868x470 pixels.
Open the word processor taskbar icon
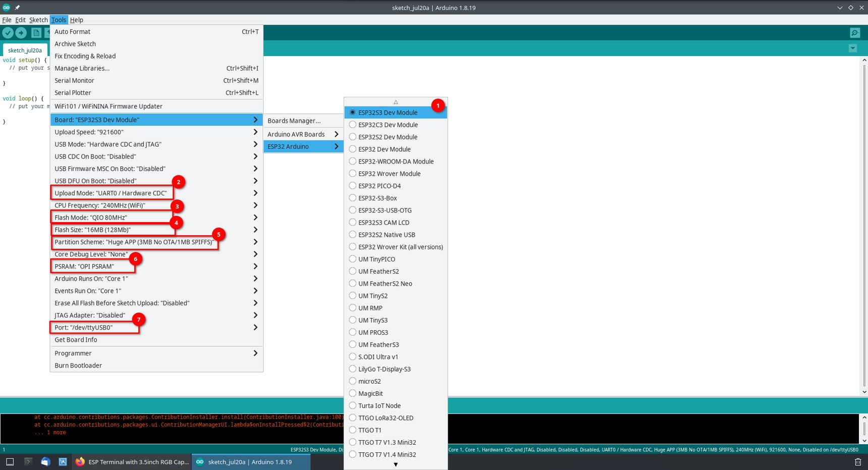tap(63, 462)
